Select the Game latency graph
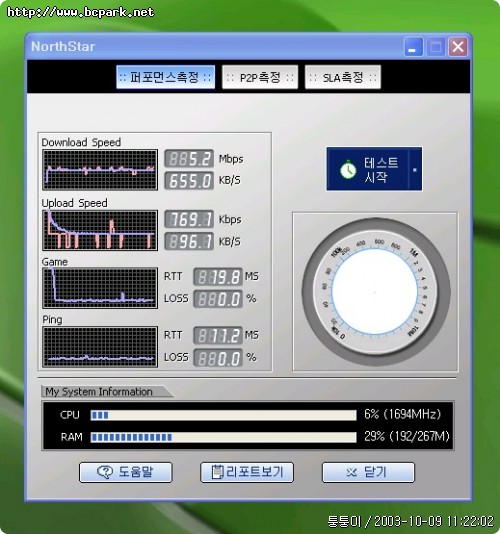Viewport: 500px width, 534px height. [x=100, y=288]
